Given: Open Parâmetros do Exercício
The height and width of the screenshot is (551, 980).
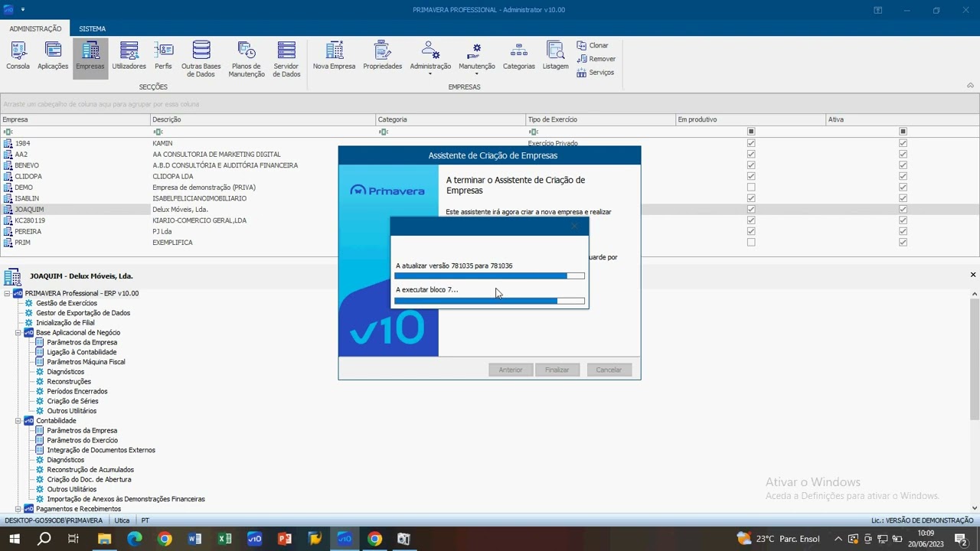Looking at the screenshot, I should point(82,440).
